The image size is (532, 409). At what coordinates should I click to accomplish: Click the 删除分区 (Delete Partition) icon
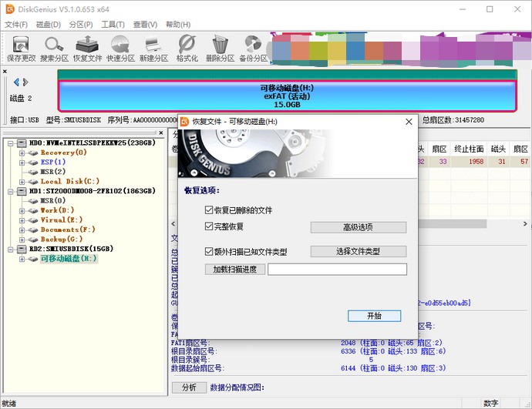pos(220,48)
